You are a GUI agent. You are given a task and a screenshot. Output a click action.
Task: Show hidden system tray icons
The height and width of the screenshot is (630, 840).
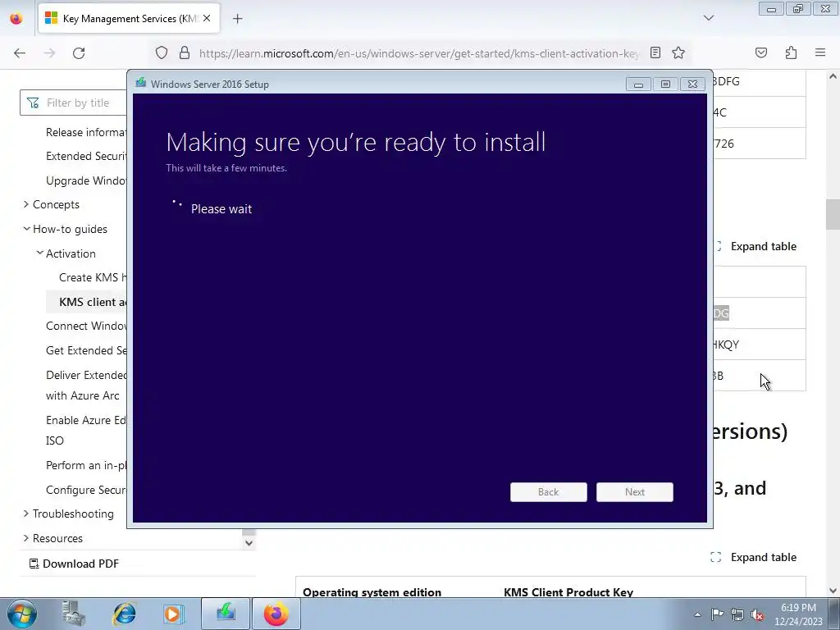click(697, 614)
